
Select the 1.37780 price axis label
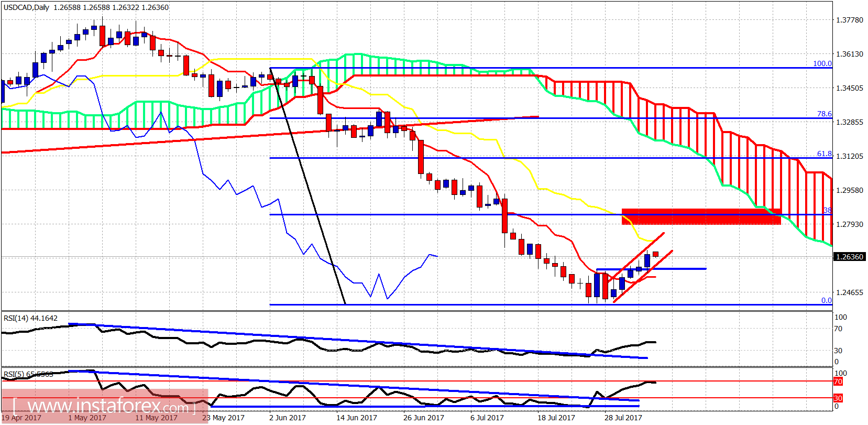[x=850, y=20]
